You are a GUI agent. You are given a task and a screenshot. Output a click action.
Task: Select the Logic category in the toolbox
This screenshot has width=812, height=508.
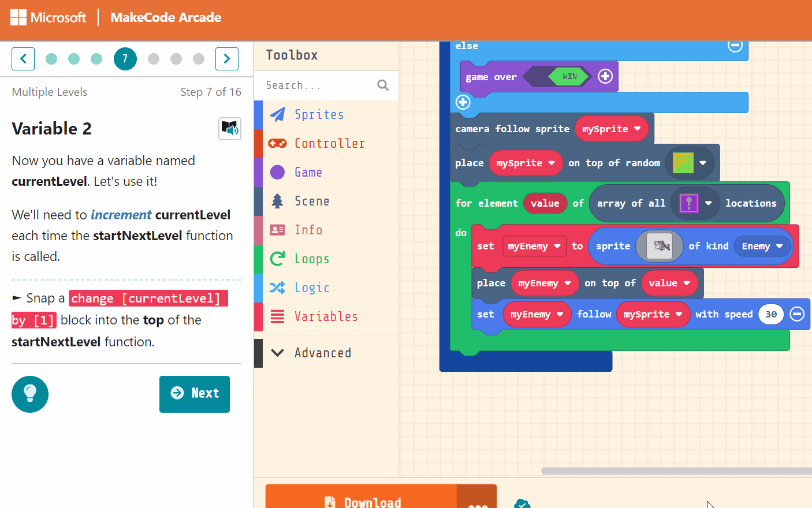tap(312, 287)
